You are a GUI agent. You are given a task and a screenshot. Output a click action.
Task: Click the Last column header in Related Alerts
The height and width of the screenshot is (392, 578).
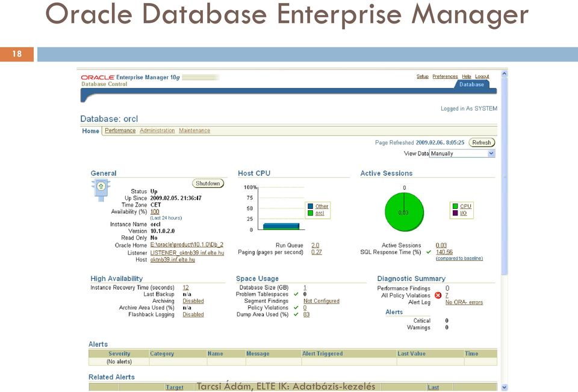point(433,387)
